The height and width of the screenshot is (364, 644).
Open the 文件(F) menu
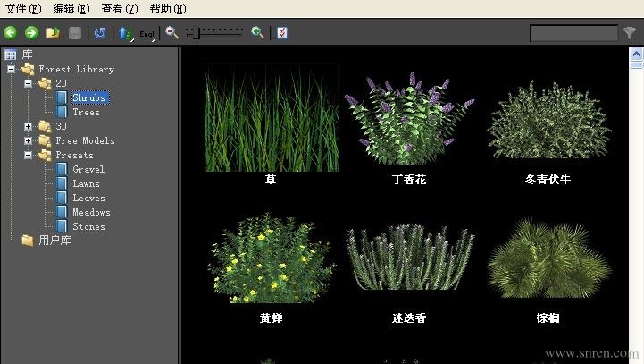pyautogui.click(x=23, y=8)
